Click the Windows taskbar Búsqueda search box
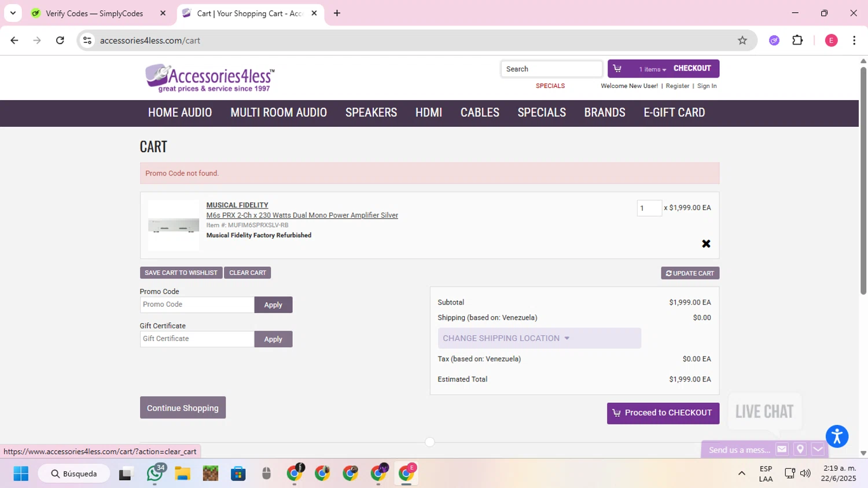 point(75,474)
